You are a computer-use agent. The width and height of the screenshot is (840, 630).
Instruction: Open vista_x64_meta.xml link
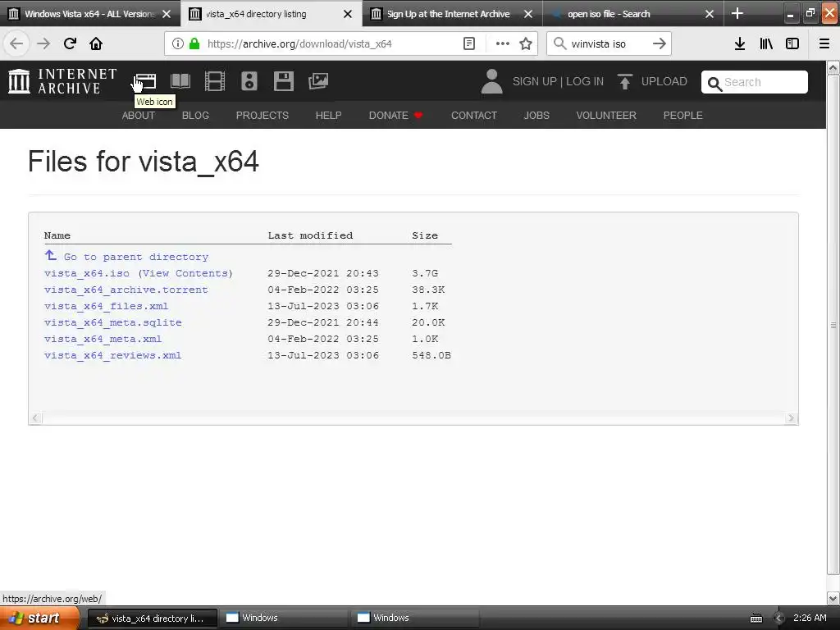103,339
